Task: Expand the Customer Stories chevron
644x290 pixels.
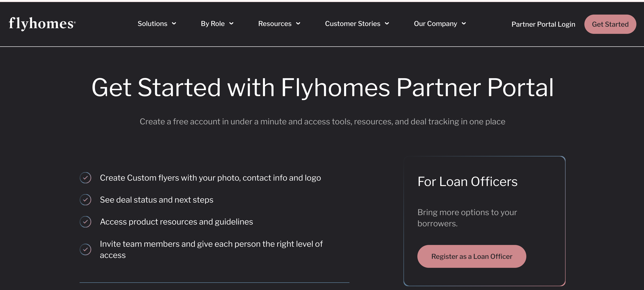Action: pyautogui.click(x=387, y=24)
